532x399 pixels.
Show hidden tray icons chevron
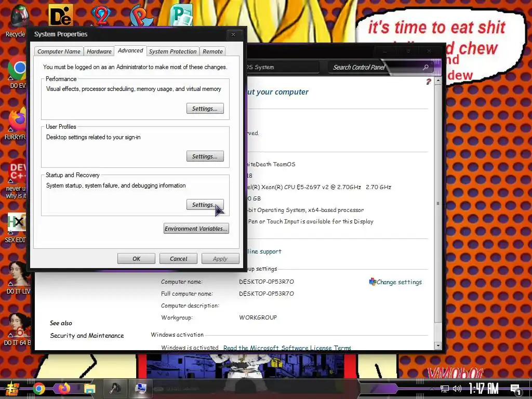[432, 389]
